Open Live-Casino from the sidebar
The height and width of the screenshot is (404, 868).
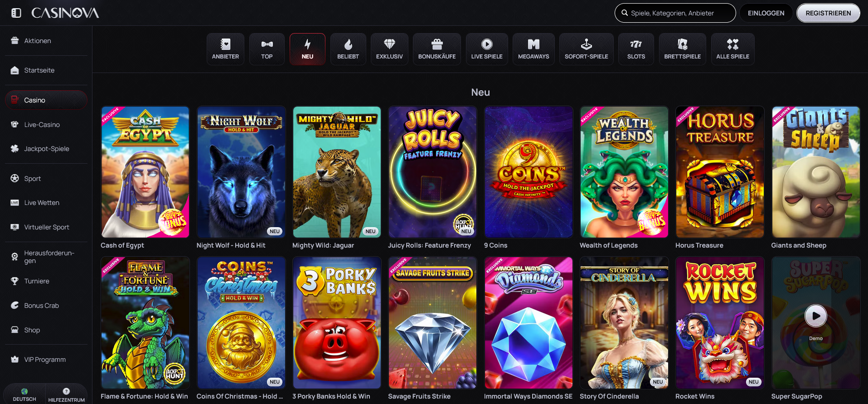pyautogui.click(x=46, y=125)
